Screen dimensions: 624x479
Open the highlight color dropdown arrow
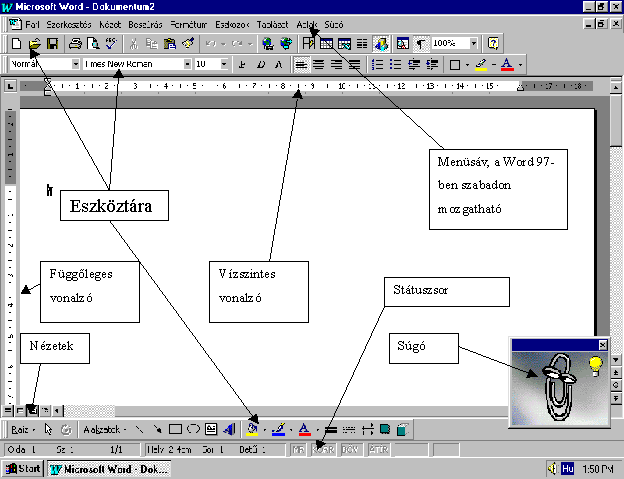pos(494,64)
